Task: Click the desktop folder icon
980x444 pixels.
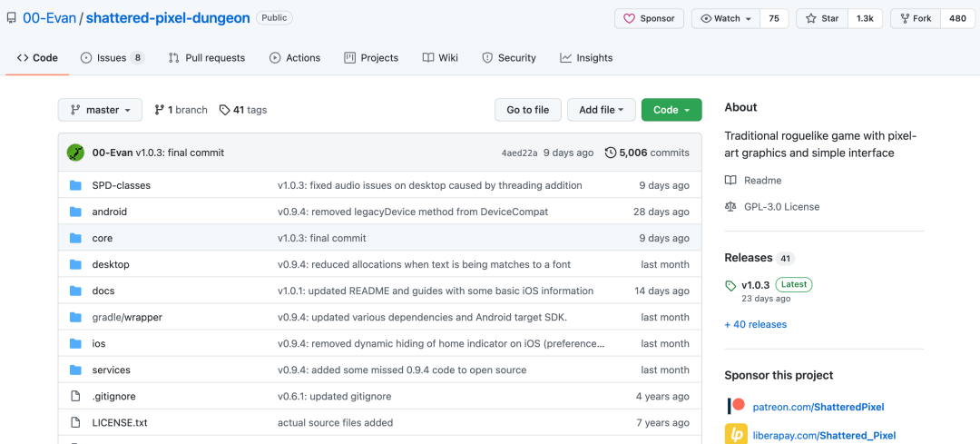Action: [x=75, y=264]
